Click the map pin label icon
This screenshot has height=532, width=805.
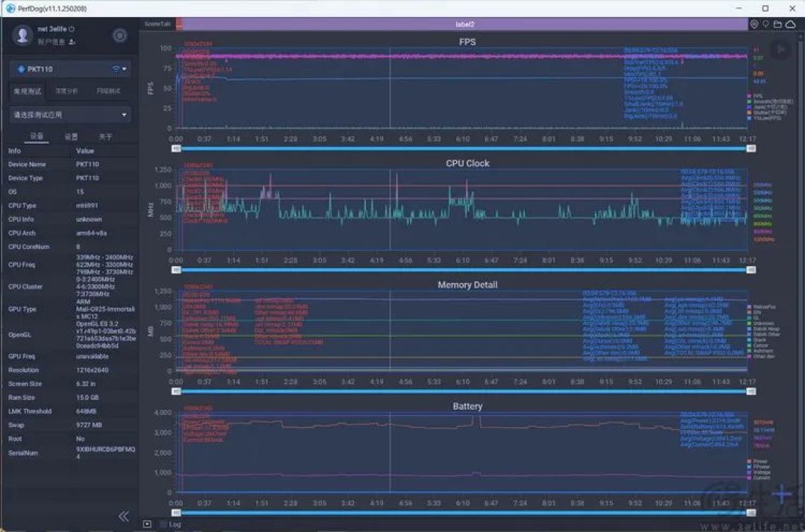[765, 24]
